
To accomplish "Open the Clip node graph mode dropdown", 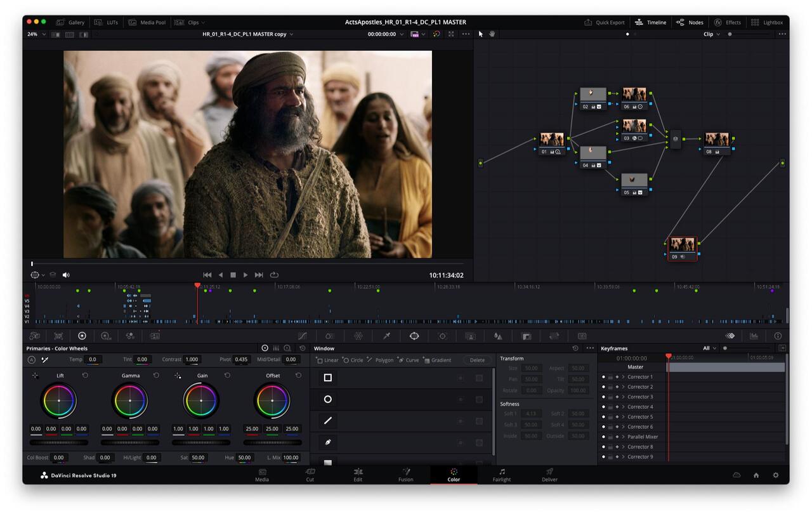I will pos(711,34).
